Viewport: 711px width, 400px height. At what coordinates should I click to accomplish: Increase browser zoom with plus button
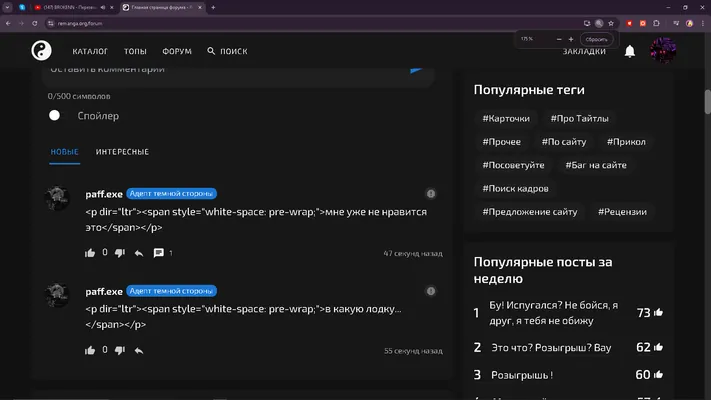pos(571,39)
